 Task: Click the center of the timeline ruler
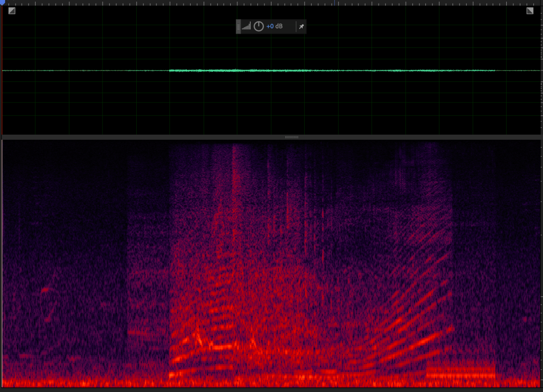pos(271,3)
